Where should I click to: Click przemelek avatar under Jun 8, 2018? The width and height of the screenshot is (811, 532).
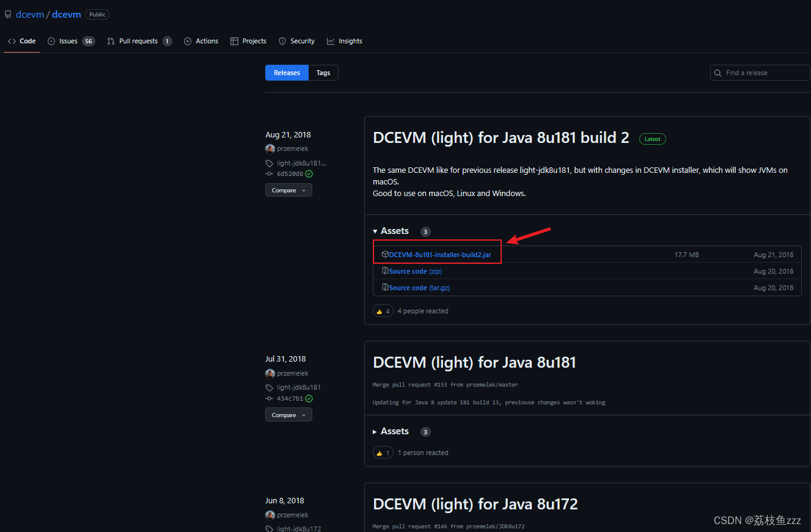click(270, 515)
